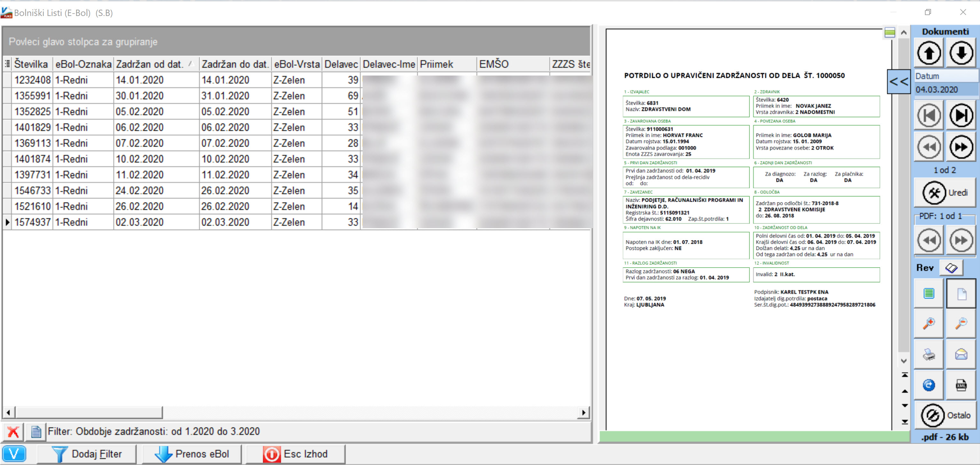Viewport: 980px width, 465px height.
Task: Click Prenos eBol button
Action: coord(192,454)
